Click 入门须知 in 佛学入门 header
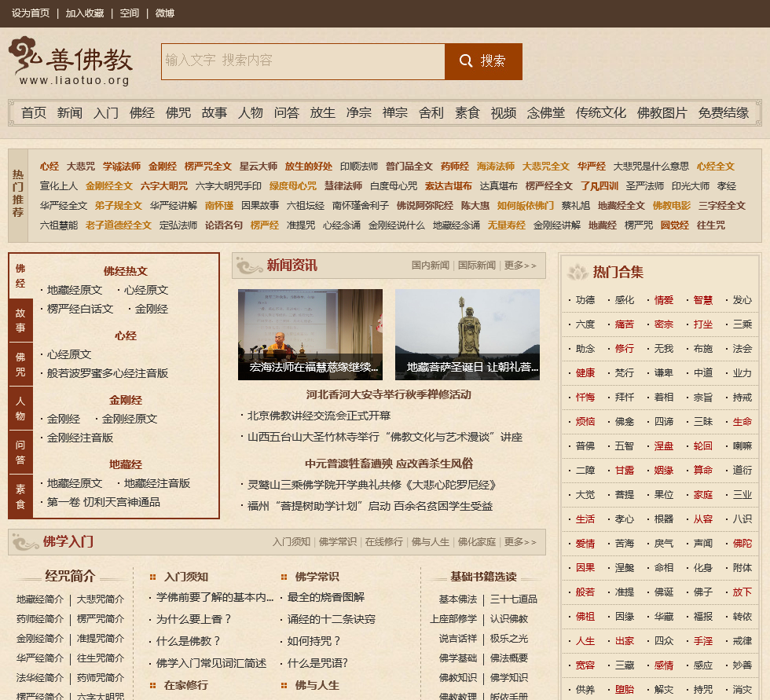 point(291,541)
